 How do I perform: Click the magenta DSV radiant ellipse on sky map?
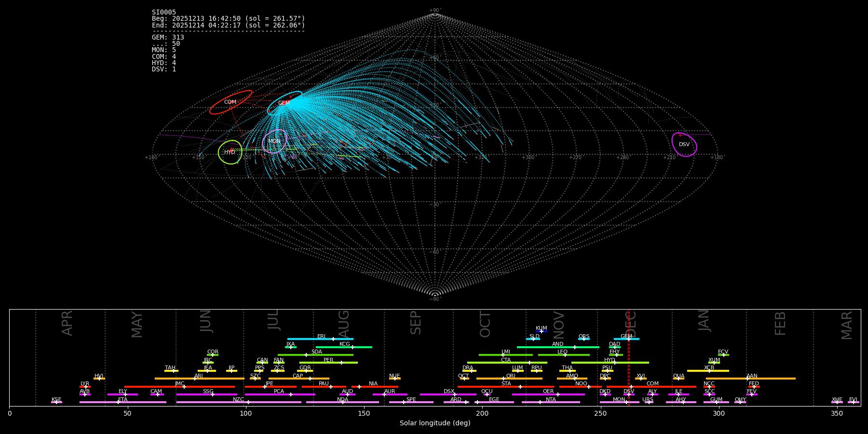click(x=684, y=145)
